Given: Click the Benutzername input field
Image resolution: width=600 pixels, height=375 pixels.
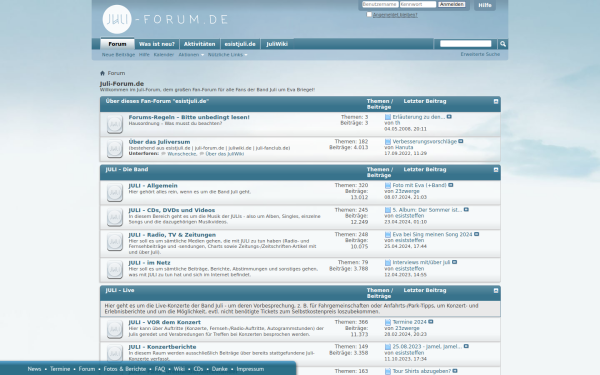Looking at the screenshot, I should tap(380, 4).
